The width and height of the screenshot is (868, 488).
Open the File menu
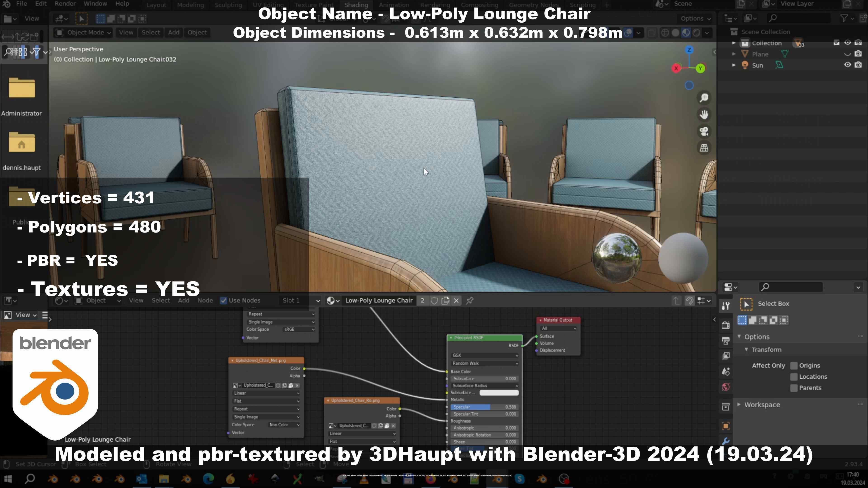(x=21, y=4)
